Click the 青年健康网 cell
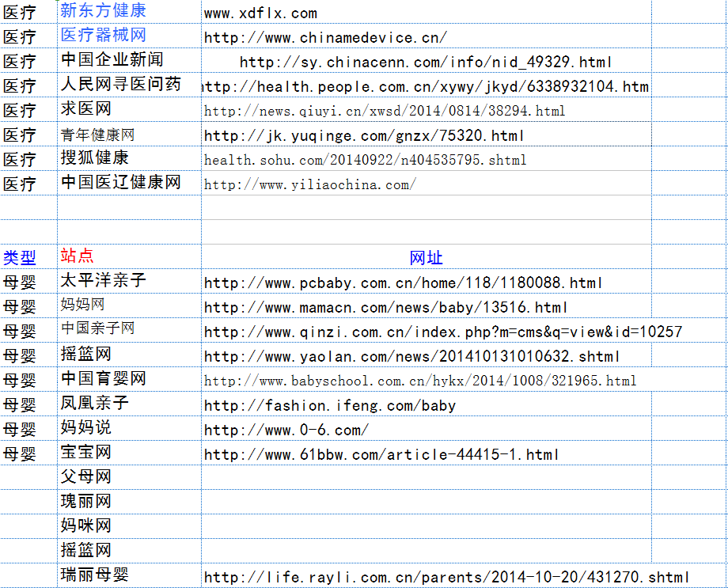Viewport: 728px width, 588px height. point(129,135)
